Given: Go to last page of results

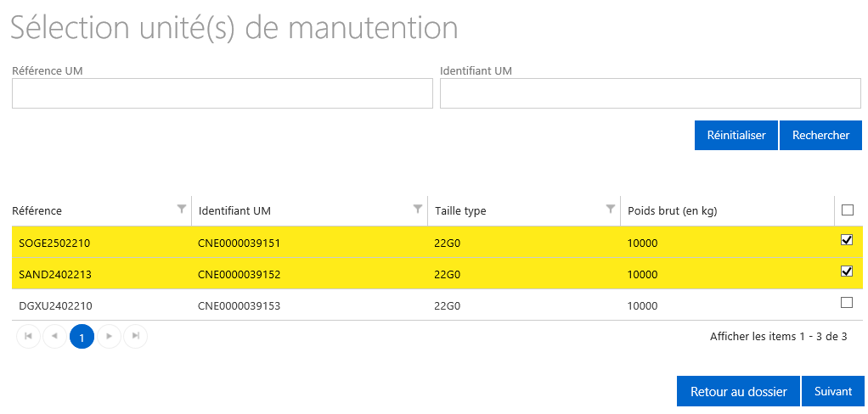Looking at the screenshot, I should 136,336.
